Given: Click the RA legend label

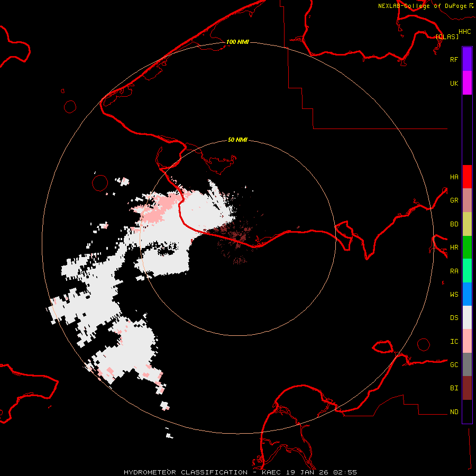Looking at the screenshot, I should click(x=454, y=271).
